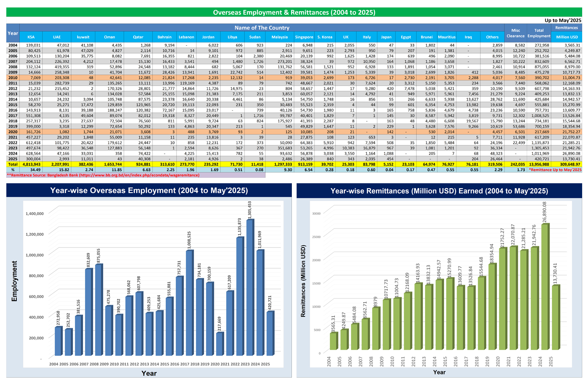
Task: Click the Malaysia column header
Action: (x=279, y=37)
